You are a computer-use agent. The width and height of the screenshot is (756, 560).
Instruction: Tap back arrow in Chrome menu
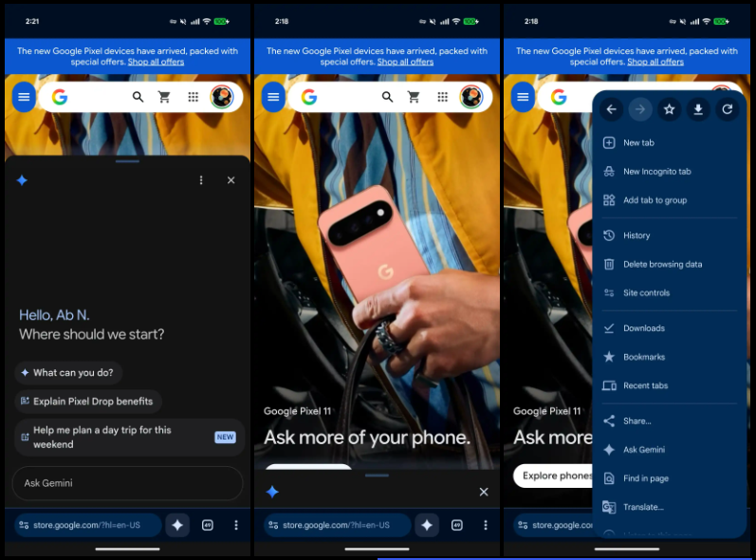(612, 109)
